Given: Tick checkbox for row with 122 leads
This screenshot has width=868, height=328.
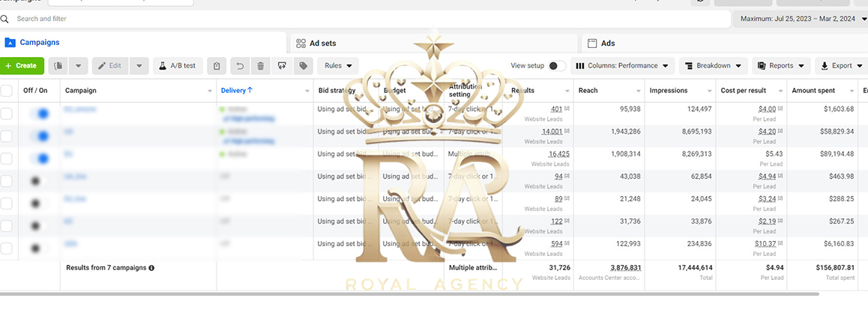Looking at the screenshot, I should click(6, 226).
